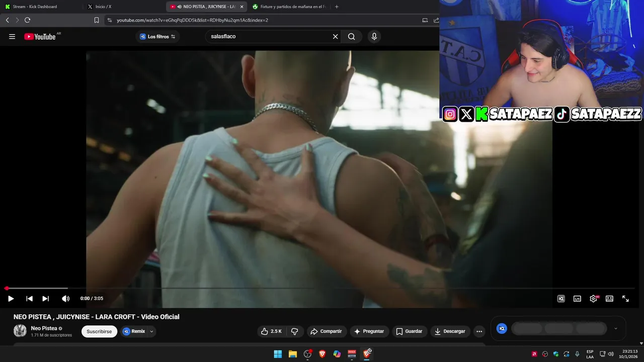This screenshot has width=644, height=362.
Task: Open Brave browser from the taskbar
Action: 322,354
